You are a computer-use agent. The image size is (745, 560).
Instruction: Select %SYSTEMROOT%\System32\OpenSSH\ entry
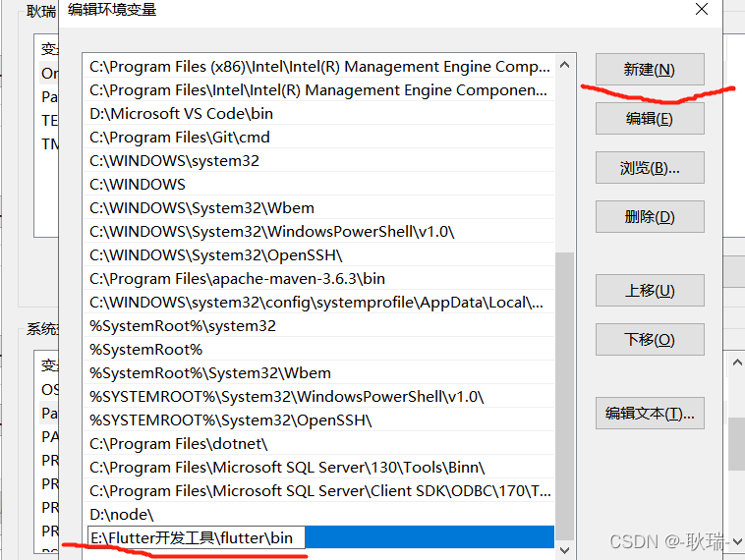click(318, 420)
